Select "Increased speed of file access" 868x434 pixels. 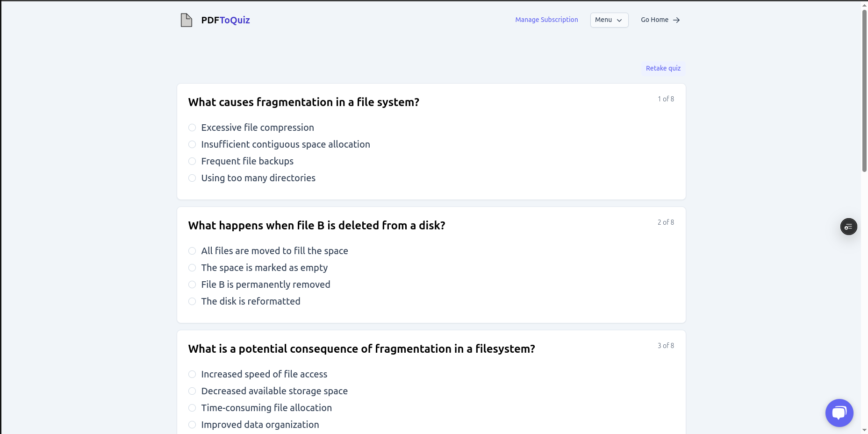click(192, 374)
